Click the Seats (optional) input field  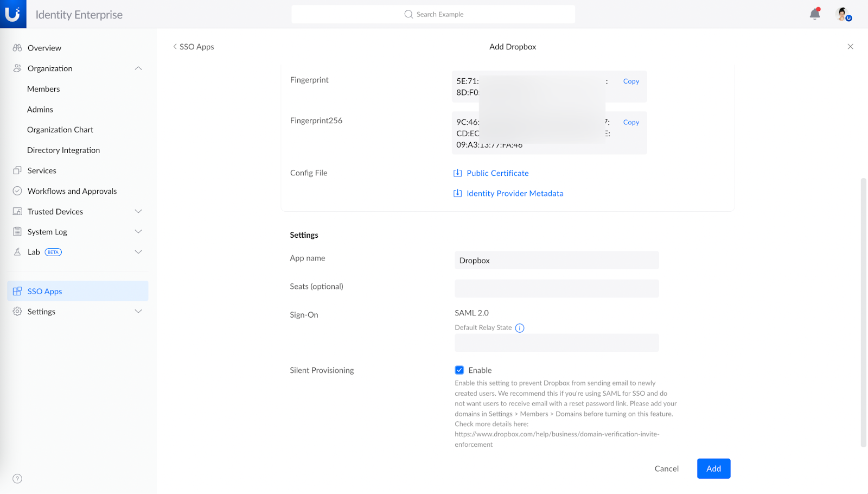click(x=557, y=289)
